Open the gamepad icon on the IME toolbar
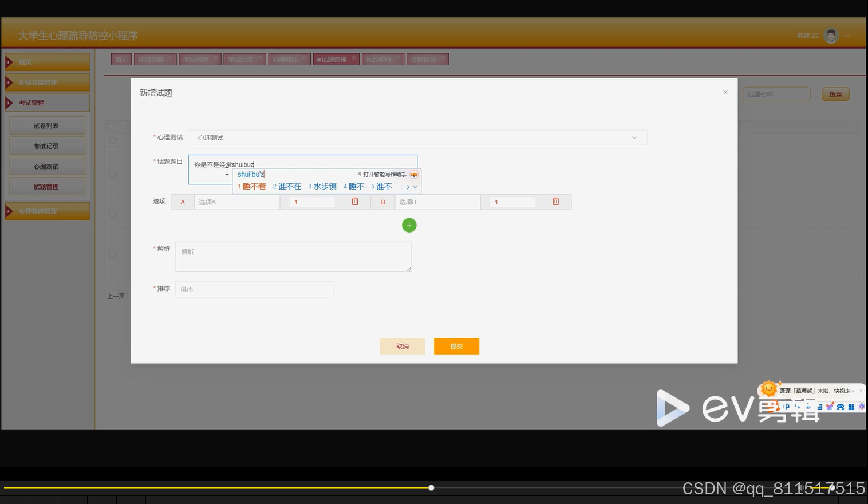The height and width of the screenshot is (504, 868). coord(841,407)
